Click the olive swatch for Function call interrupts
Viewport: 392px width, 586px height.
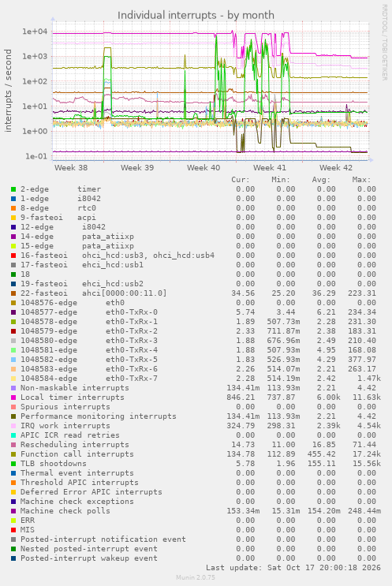coord(13,454)
